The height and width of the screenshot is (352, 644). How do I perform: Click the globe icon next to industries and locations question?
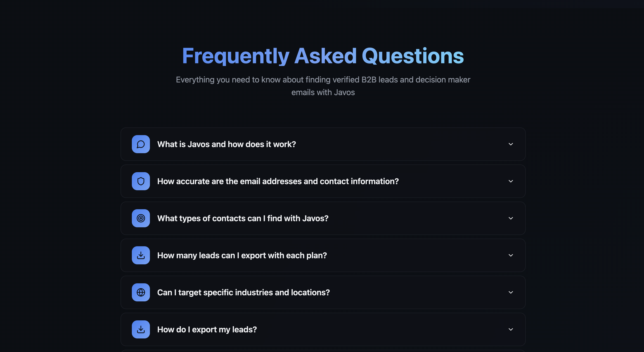coord(141,292)
